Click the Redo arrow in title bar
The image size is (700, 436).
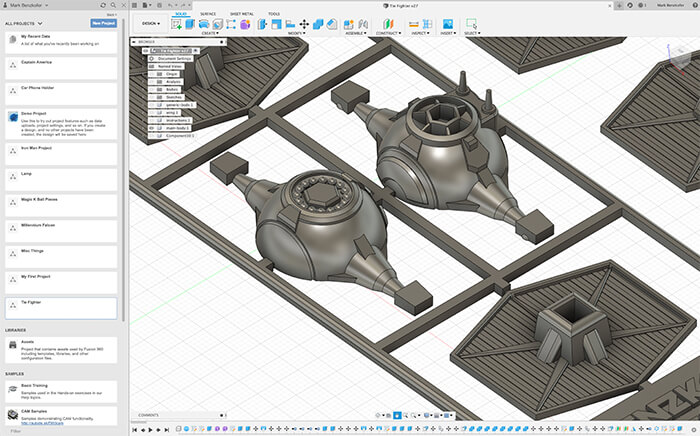(x=183, y=5)
